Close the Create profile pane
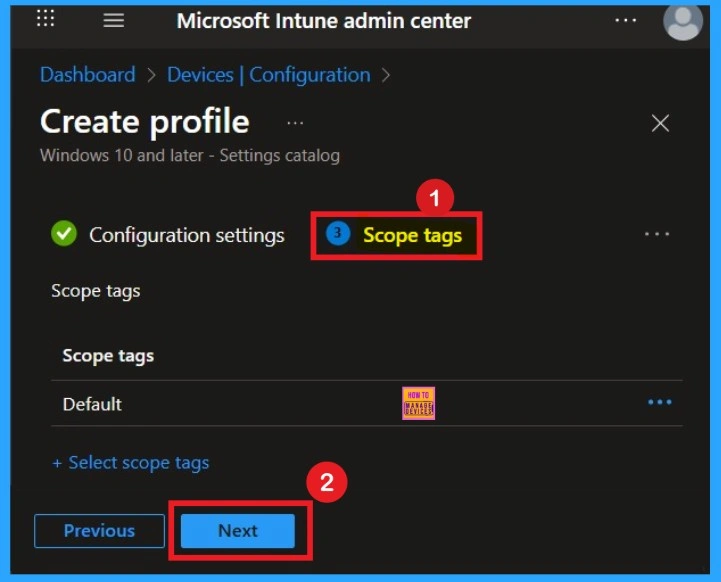This screenshot has width=721, height=582. point(660,124)
